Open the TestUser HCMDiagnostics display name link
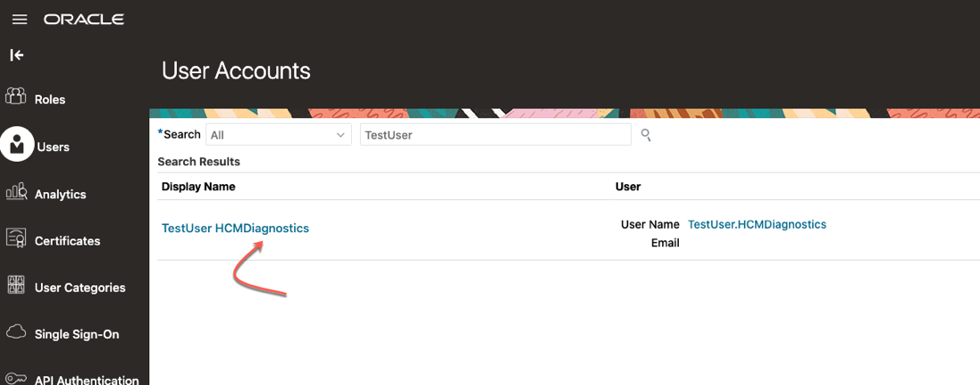 click(x=235, y=228)
